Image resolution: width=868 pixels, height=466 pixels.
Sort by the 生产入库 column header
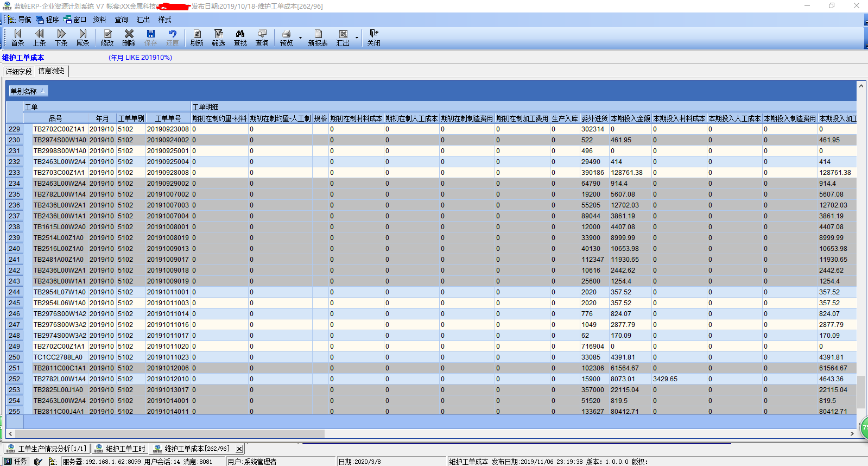tap(565, 118)
